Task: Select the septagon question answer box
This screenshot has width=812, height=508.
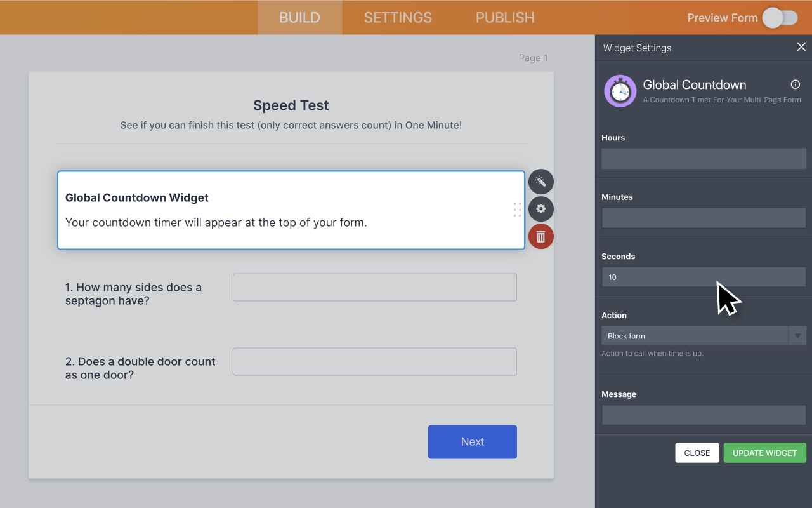Action: point(374,288)
